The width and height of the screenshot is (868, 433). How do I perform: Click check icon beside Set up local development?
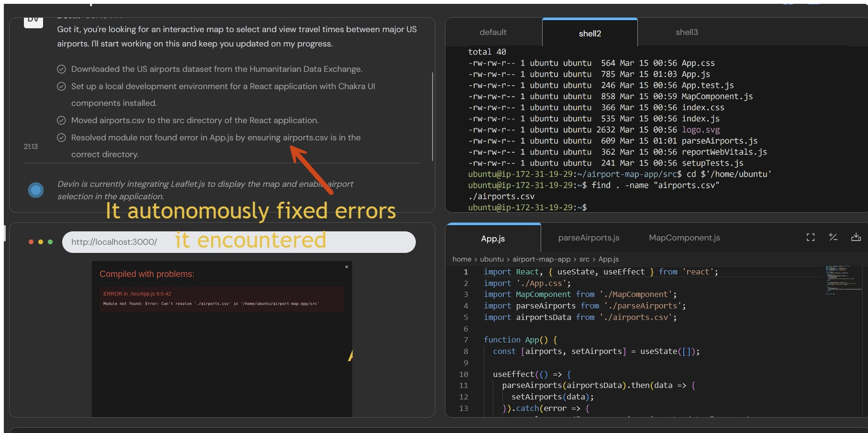tap(61, 86)
